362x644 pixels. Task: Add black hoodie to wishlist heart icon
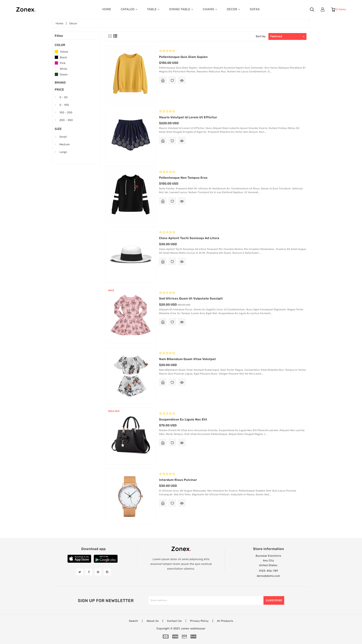172,201
